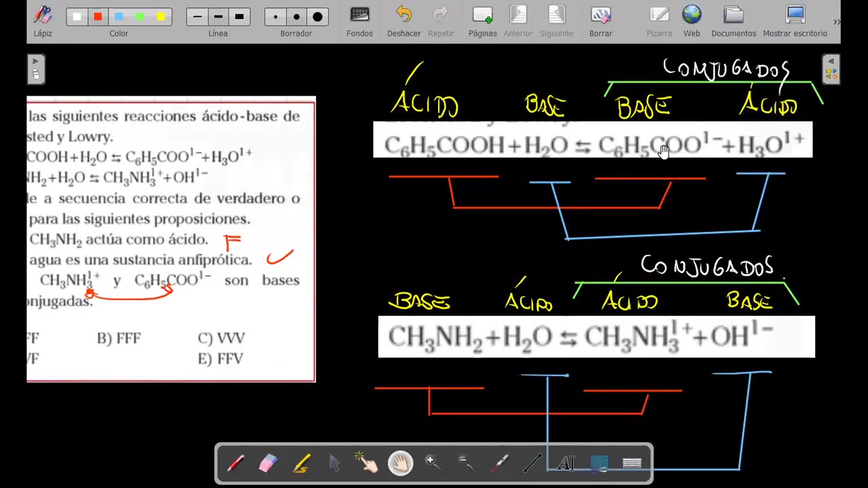
Task: Select the screen capture scissors tool
Action: coord(599,464)
